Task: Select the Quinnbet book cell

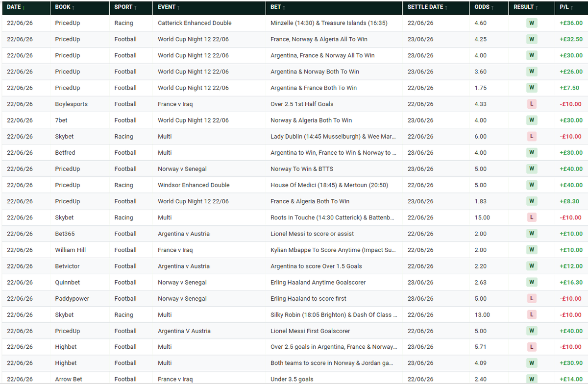Action: 68,282
